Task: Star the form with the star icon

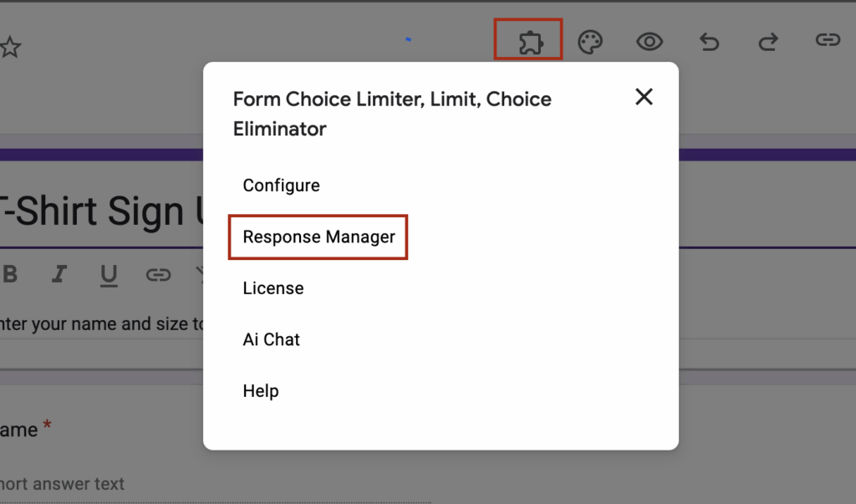Action: point(9,47)
